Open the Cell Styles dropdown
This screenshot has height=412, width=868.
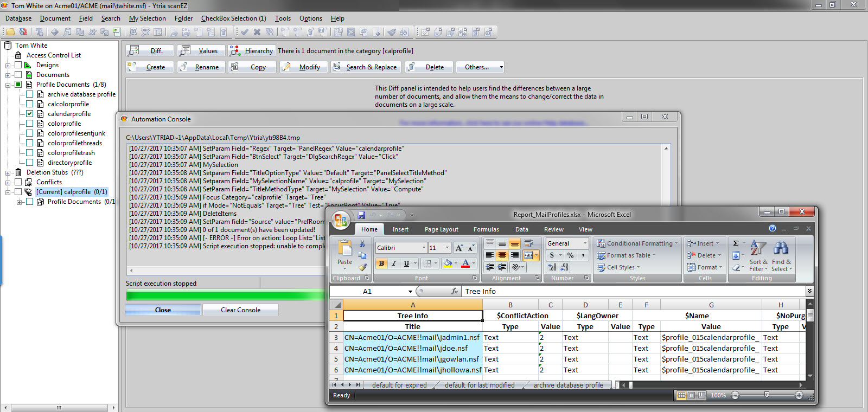coord(618,267)
